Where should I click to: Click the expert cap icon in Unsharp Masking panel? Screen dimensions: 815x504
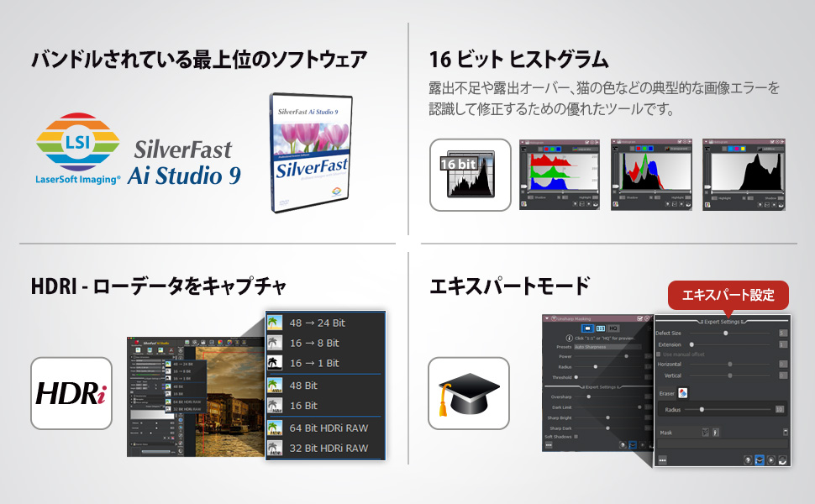pyautogui.click(x=633, y=445)
